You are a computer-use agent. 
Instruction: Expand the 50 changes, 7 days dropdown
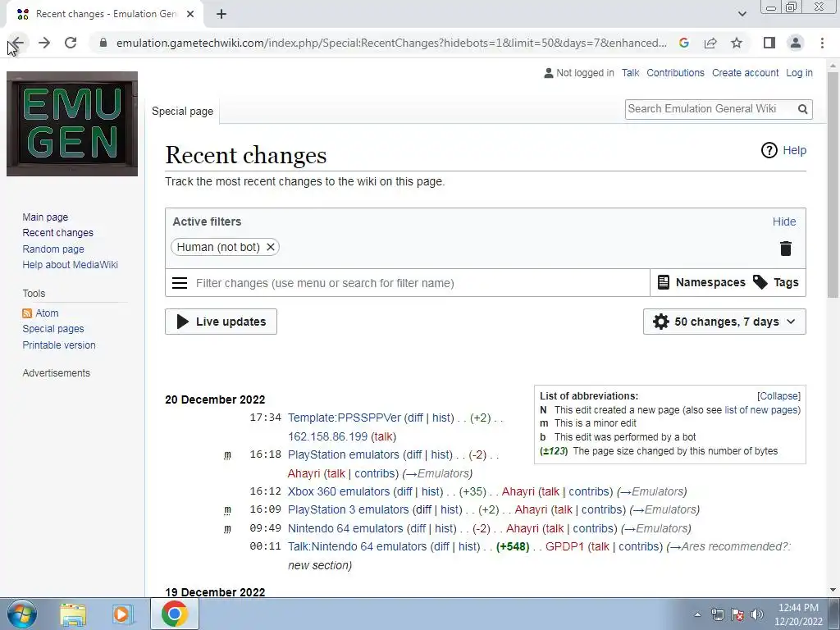724,322
